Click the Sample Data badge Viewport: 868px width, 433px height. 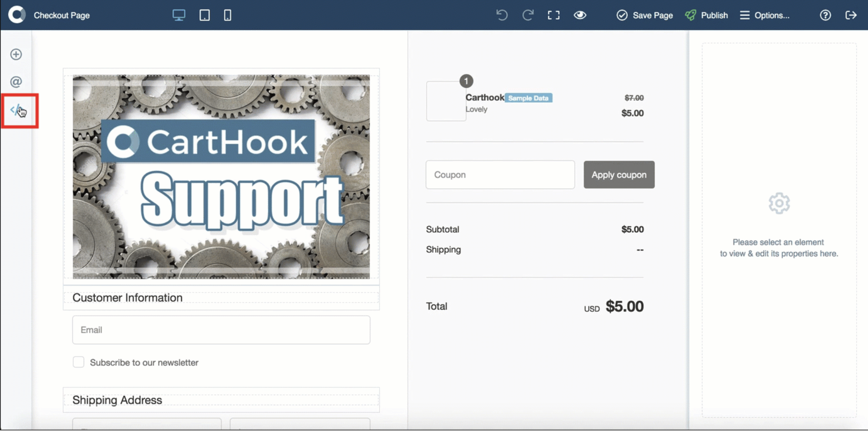pyautogui.click(x=529, y=98)
